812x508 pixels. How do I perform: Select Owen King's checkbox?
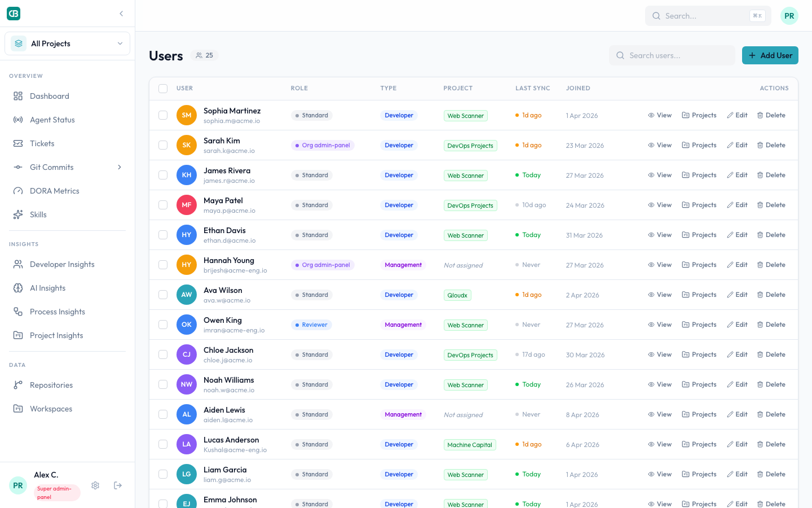tap(163, 325)
